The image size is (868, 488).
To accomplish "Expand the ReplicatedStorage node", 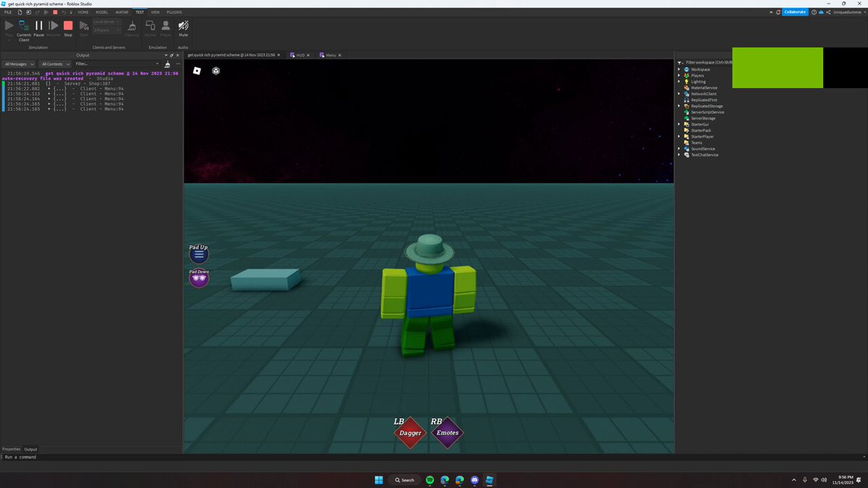I will click(679, 106).
